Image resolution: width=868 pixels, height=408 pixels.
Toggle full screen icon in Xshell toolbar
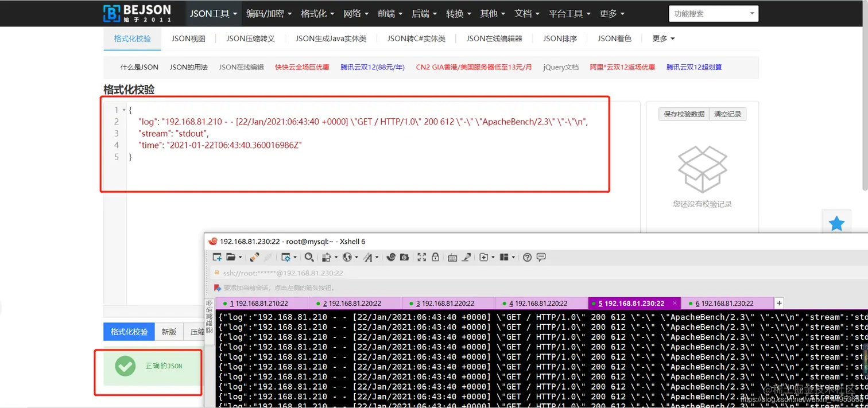click(x=421, y=257)
